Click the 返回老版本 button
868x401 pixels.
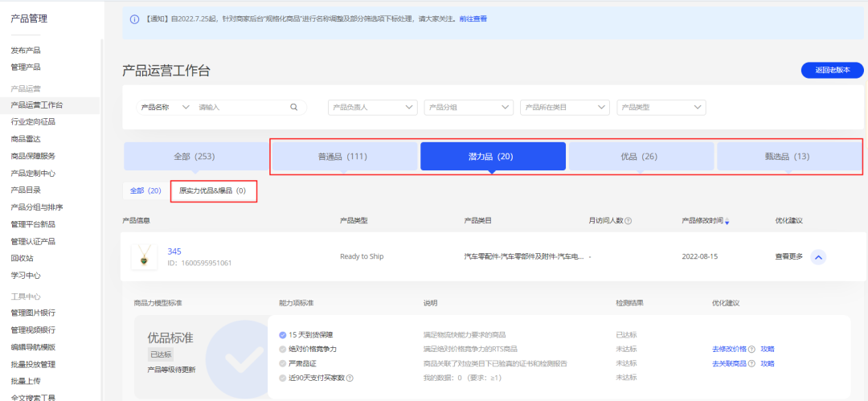833,71
